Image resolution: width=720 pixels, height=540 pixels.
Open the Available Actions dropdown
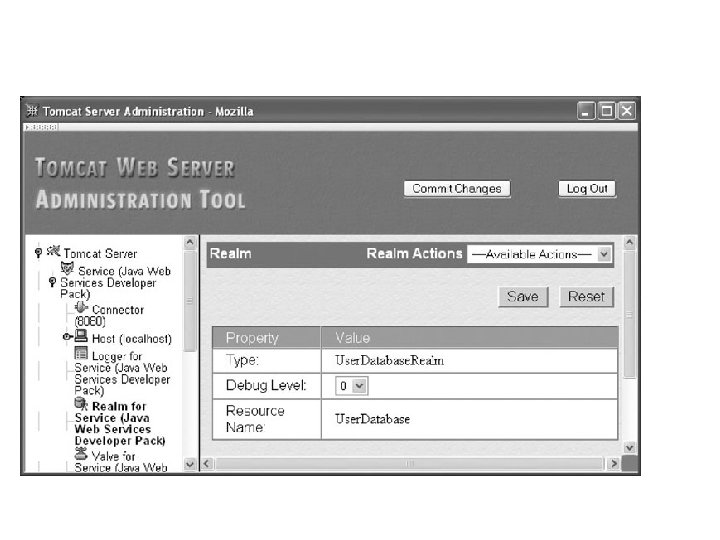click(540, 254)
